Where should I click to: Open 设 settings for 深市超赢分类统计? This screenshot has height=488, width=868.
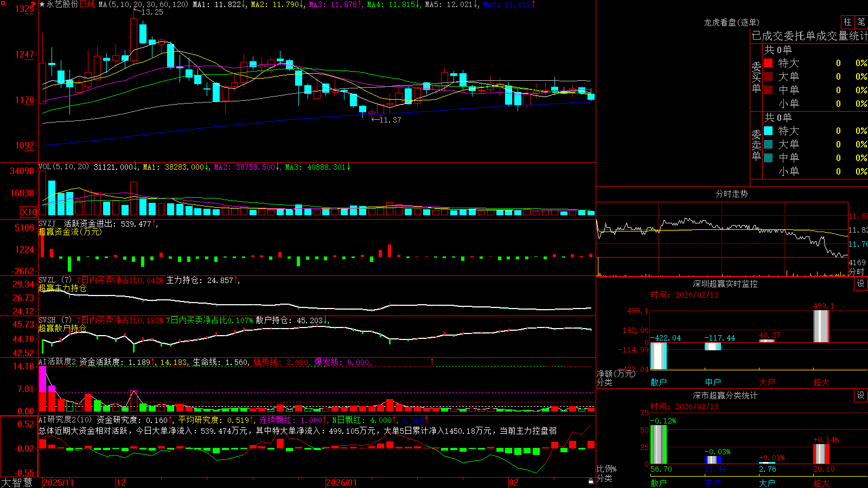point(861,395)
